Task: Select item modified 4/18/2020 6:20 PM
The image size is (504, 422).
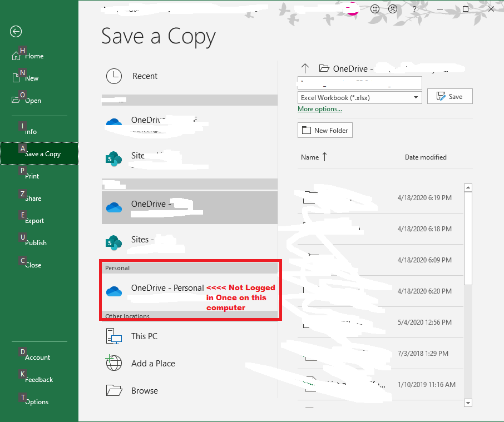Action: (x=381, y=291)
